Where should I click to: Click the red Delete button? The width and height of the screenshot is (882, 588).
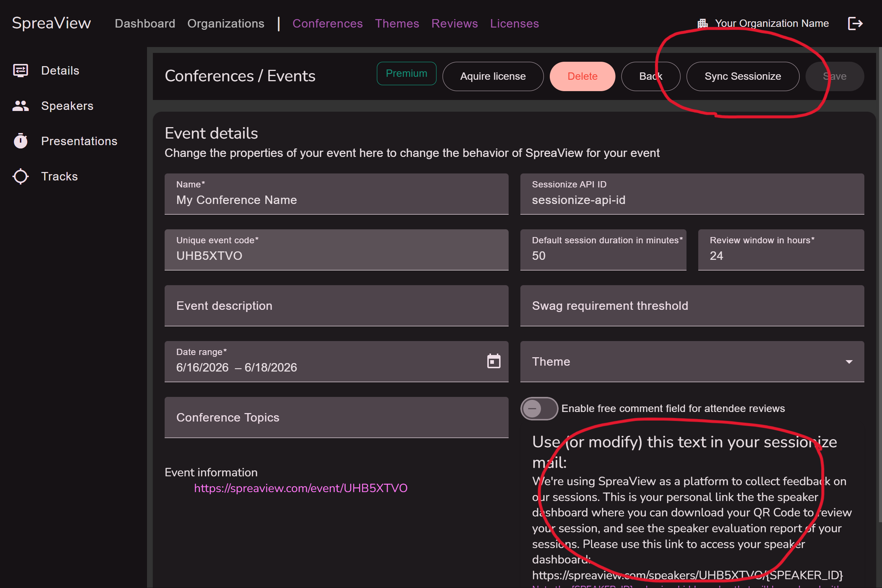pos(582,76)
